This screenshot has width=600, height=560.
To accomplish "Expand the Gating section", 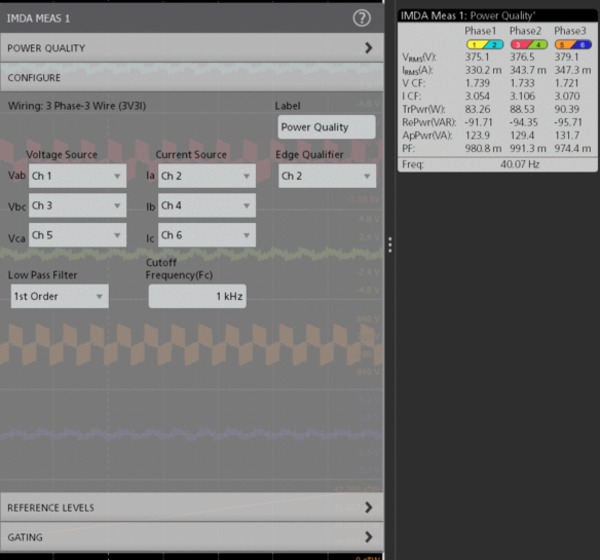I will 192,537.
